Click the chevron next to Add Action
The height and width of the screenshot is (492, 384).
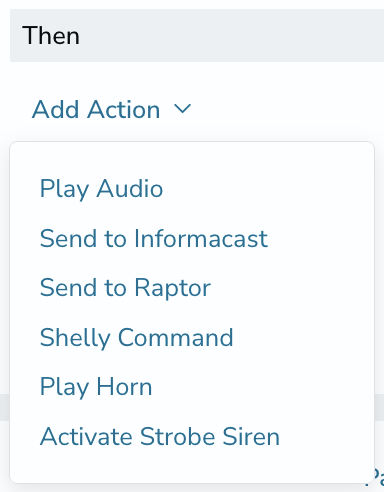click(x=183, y=109)
